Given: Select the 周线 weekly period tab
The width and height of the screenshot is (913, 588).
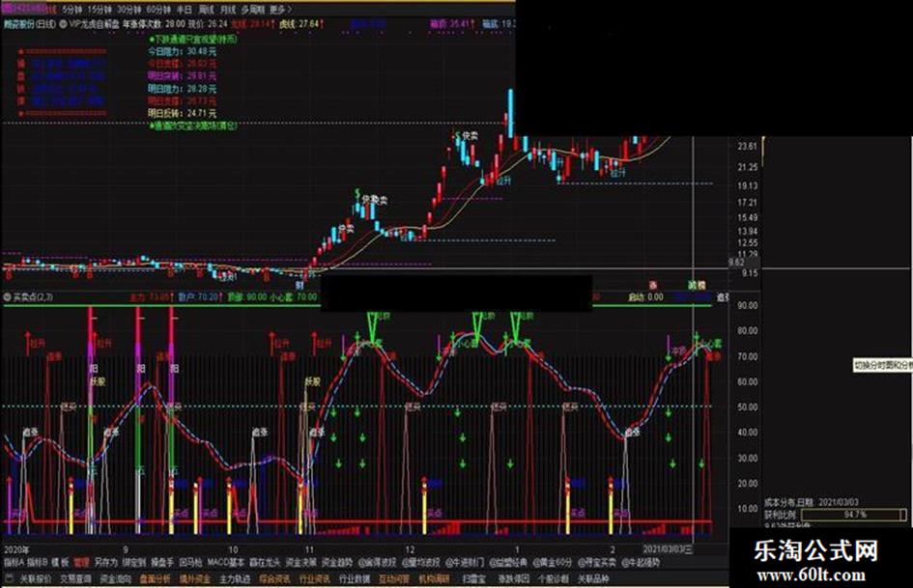Looking at the screenshot, I should click(x=207, y=10).
